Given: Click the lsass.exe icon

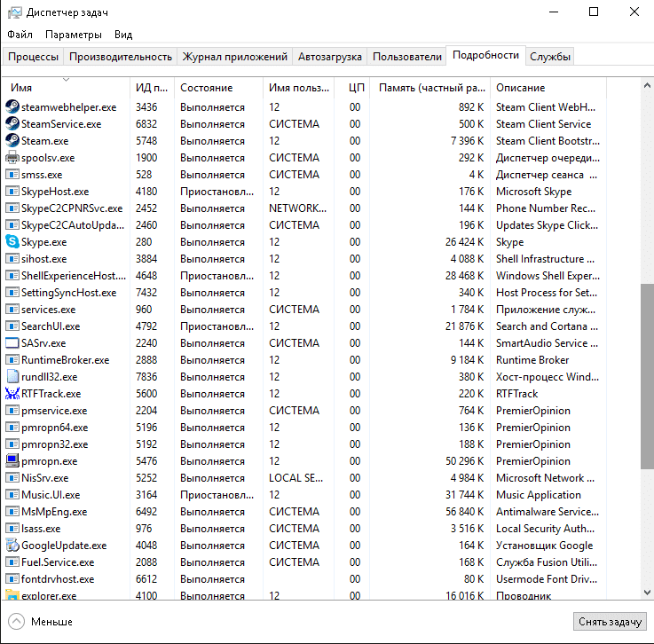Looking at the screenshot, I should coord(12,528).
